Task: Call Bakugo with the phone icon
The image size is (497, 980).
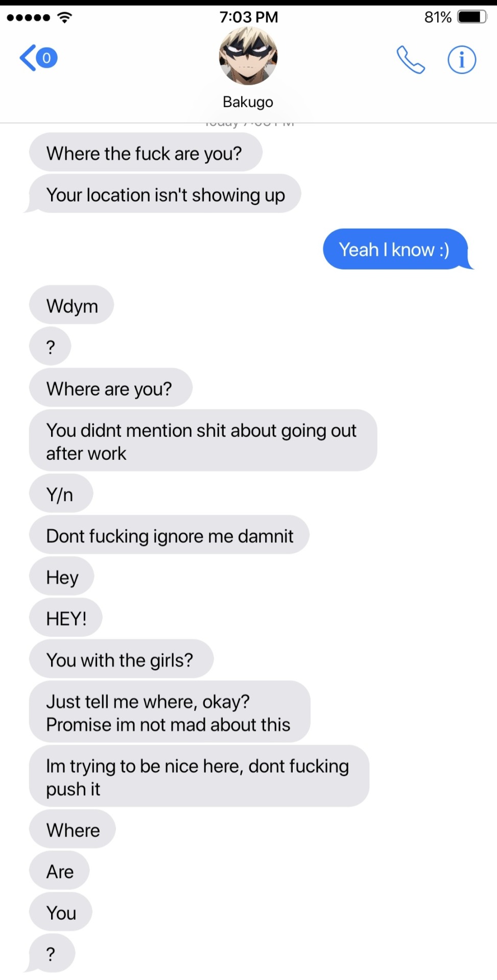Action: [411, 60]
